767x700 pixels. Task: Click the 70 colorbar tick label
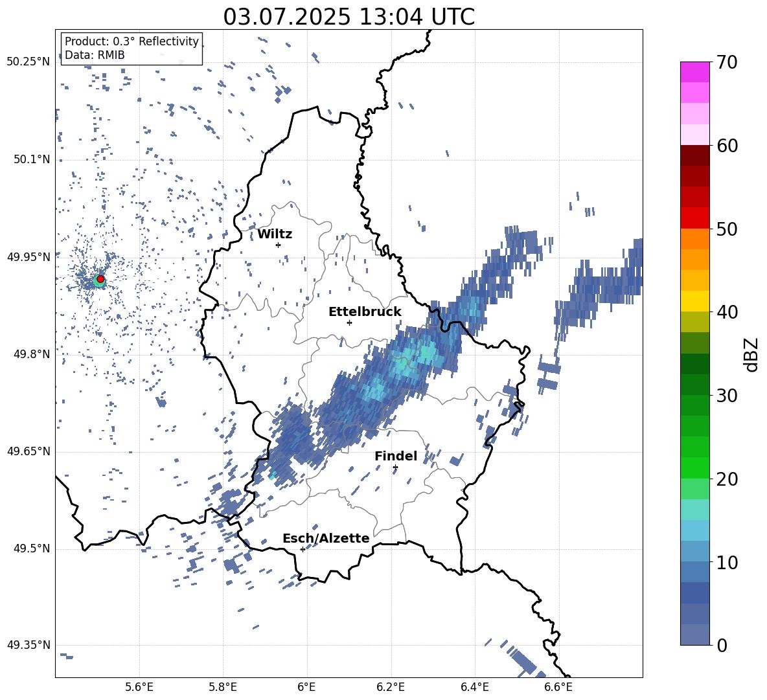click(x=727, y=63)
